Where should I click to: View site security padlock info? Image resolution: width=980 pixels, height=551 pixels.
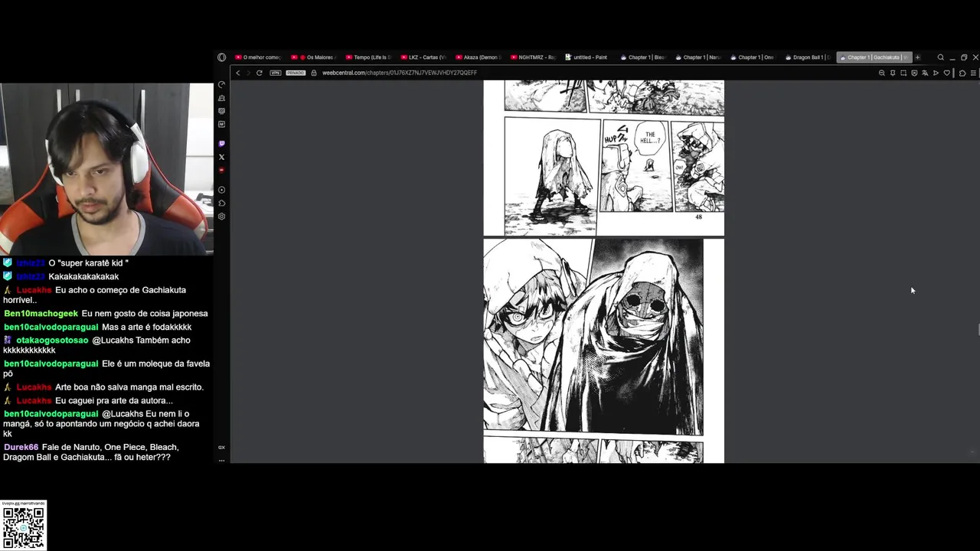(314, 73)
